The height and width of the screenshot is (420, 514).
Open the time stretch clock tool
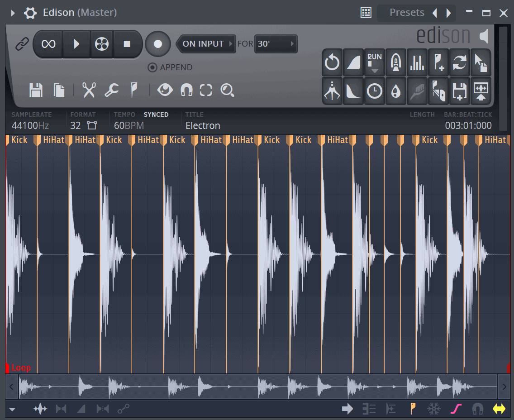(x=374, y=91)
